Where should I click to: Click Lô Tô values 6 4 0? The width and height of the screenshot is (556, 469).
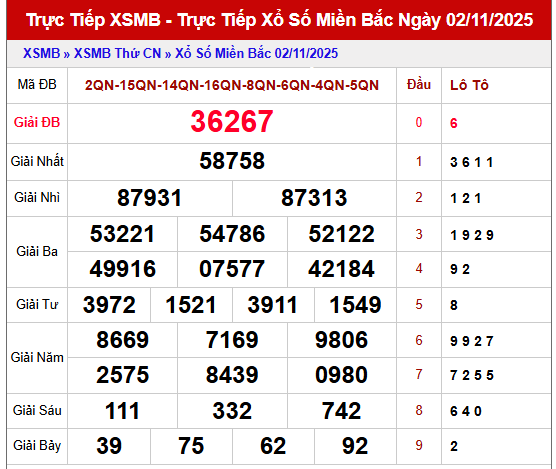click(466, 411)
